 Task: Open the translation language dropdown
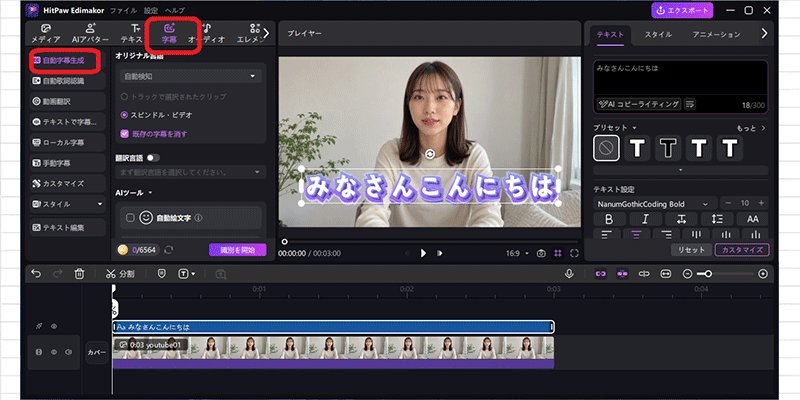click(x=191, y=172)
